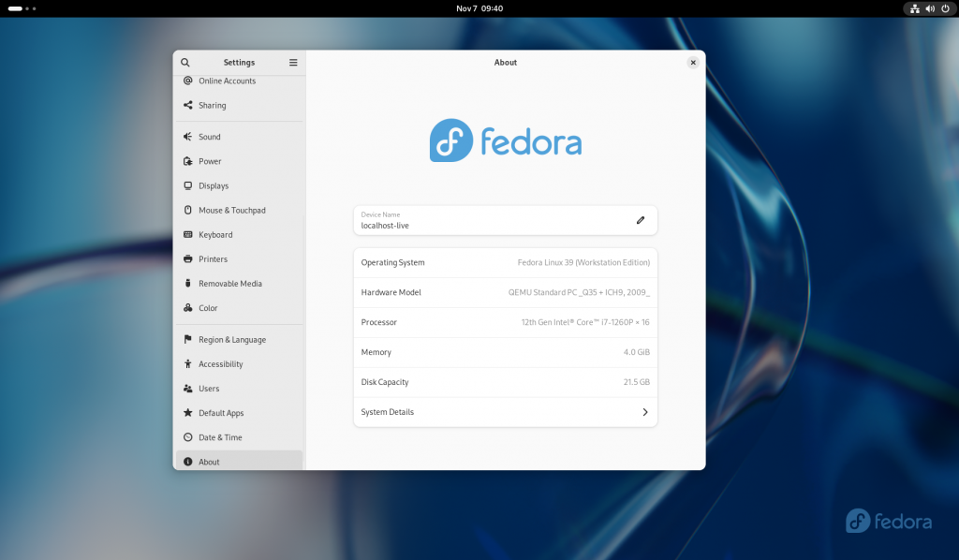The width and height of the screenshot is (959, 560).
Task: Select the Color management icon
Action: pyautogui.click(x=187, y=307)
